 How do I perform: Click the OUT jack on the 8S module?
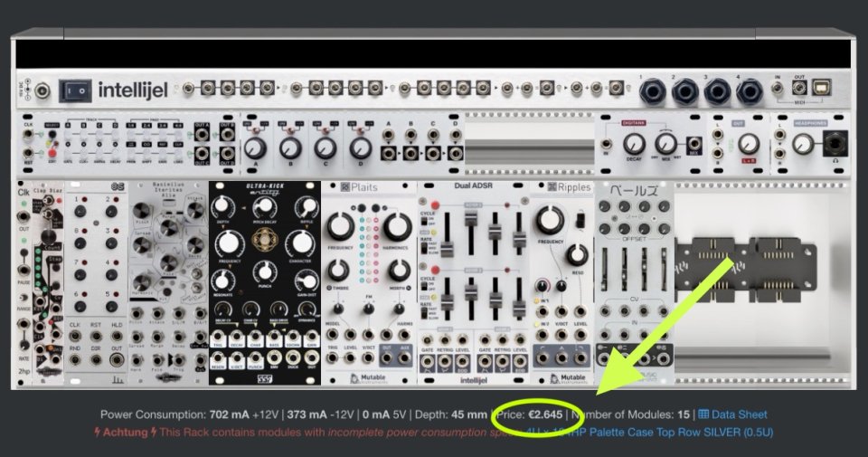pyautogui.click(x=117, y=360)
